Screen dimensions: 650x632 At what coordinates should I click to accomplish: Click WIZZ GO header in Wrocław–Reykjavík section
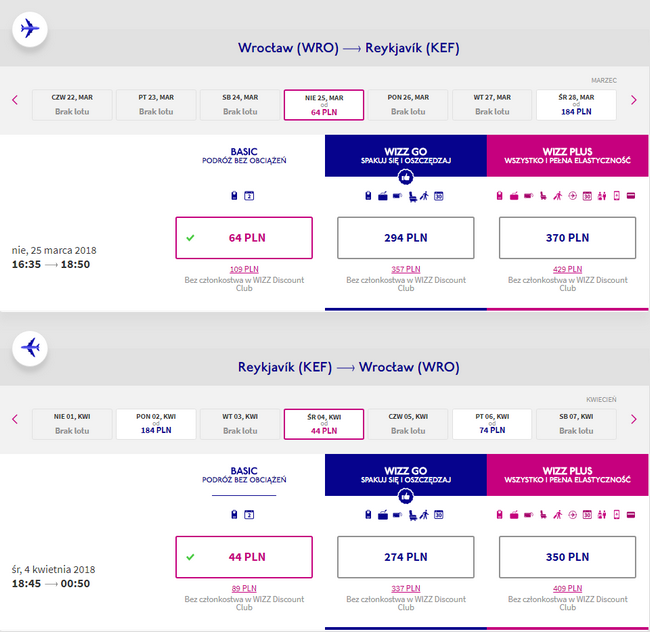[x=405, y=155]
